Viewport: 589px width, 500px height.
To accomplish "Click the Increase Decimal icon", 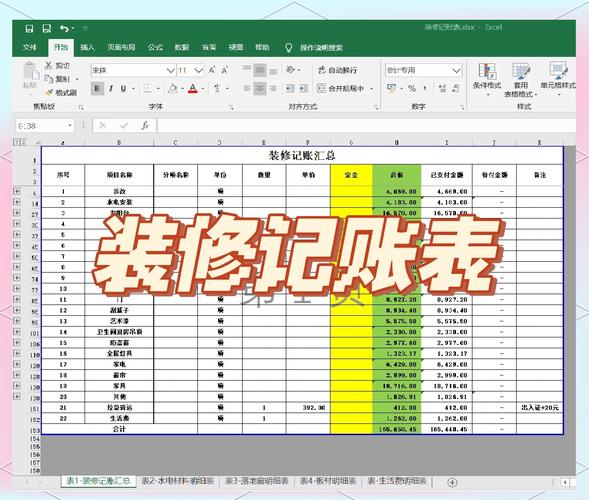I will tap(442, 89).
